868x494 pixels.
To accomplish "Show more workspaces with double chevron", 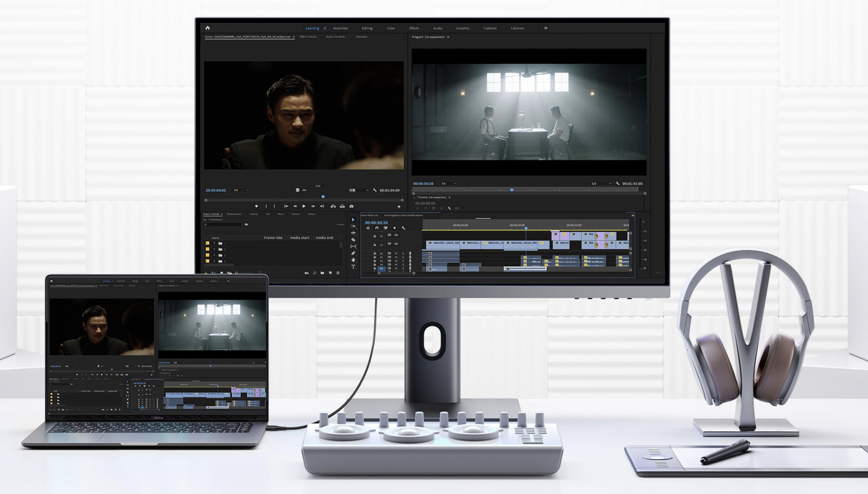I will 546,28.
